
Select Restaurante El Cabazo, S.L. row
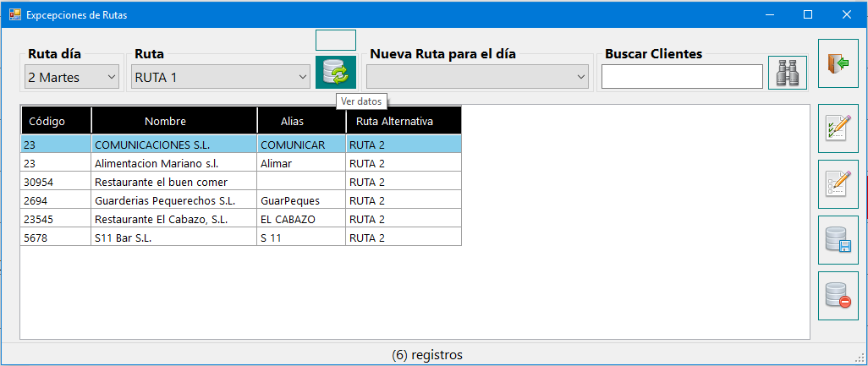tap(241, 219)
